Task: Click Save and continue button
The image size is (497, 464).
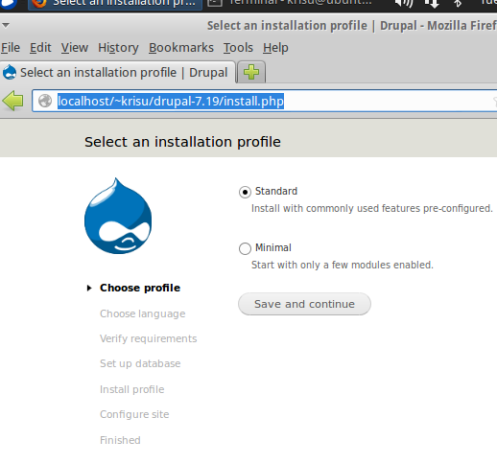Action: [304, 304]
